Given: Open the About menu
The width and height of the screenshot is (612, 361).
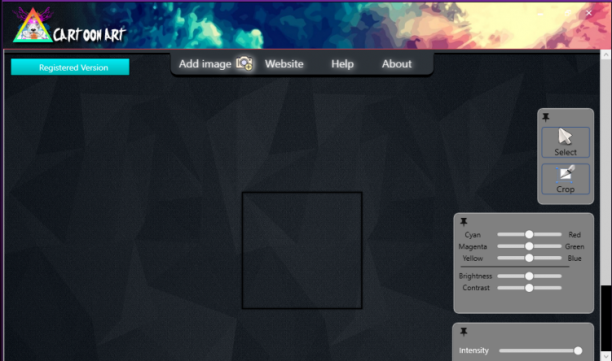Looking at the screenshot, I should (397, 64).
